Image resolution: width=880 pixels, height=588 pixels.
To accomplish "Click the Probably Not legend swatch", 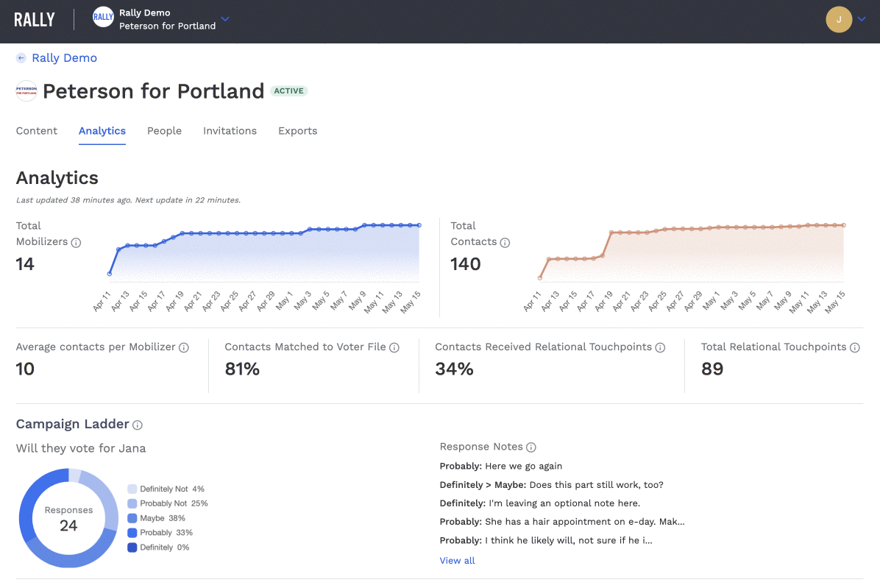I will tap(132, 504).
